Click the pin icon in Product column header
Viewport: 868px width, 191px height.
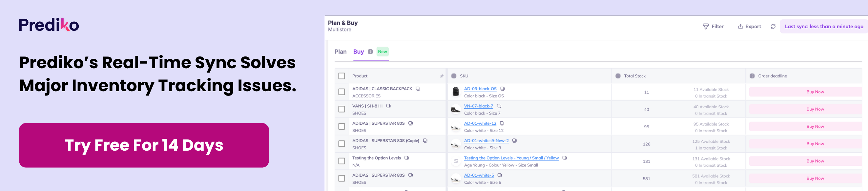point(442,76)
